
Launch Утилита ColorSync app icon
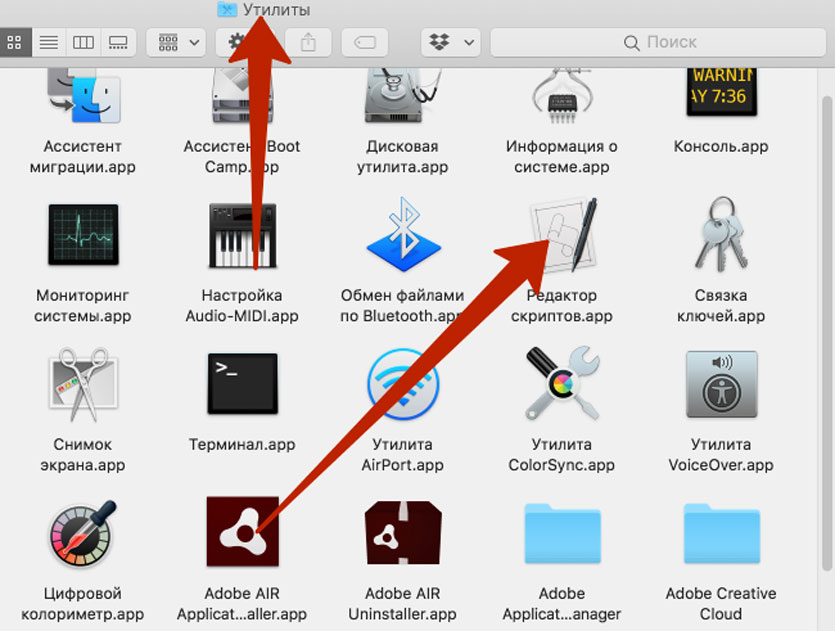(x=562, y=383)
